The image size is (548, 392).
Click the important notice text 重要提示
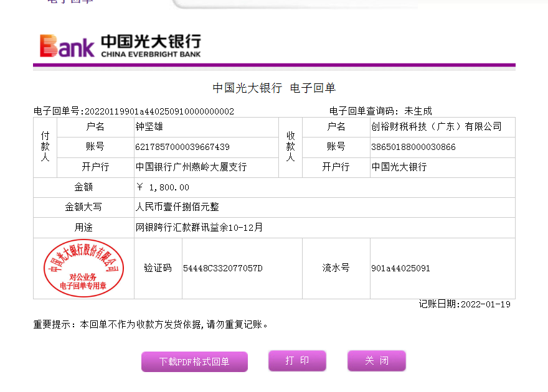pyautogui.click(x=151, y=324)
